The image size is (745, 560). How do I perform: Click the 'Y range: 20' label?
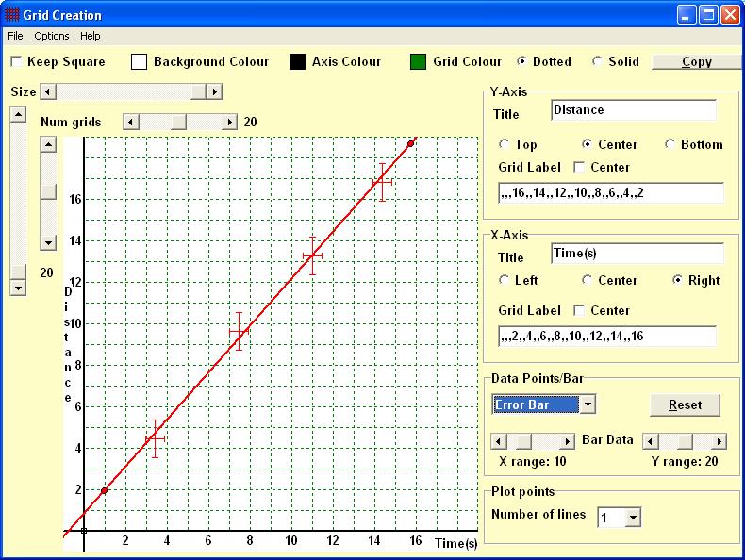pyautogui.click(x=685, y=461)
